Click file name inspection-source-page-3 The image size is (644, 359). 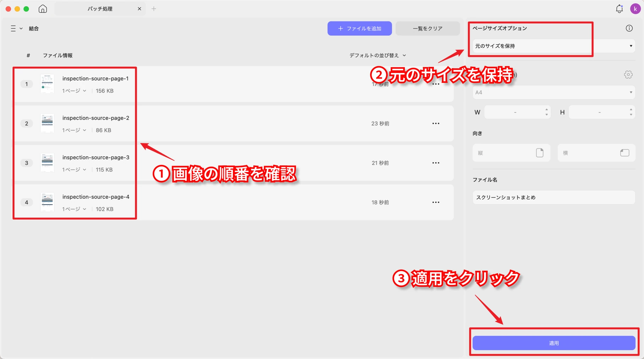(x=96, y=157)
